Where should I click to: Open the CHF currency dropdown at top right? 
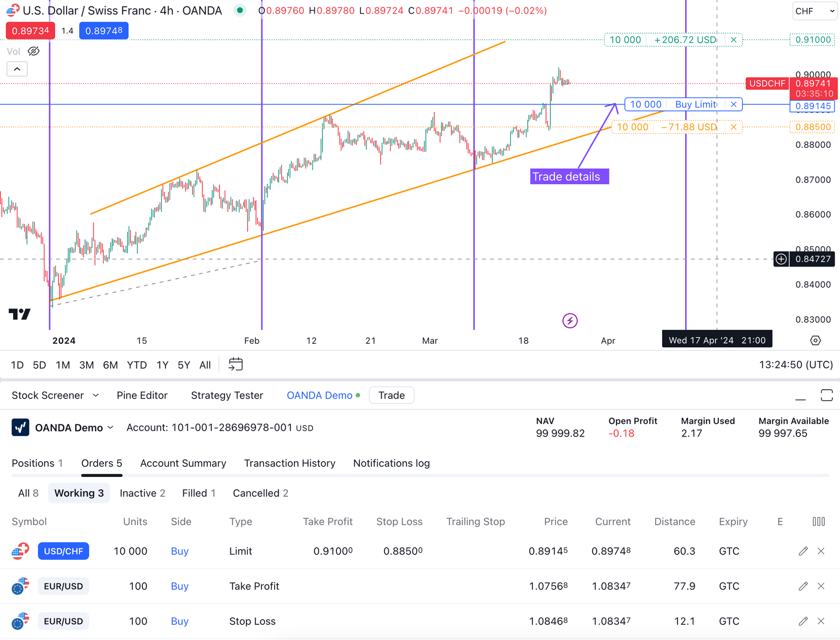pos(814,10)
